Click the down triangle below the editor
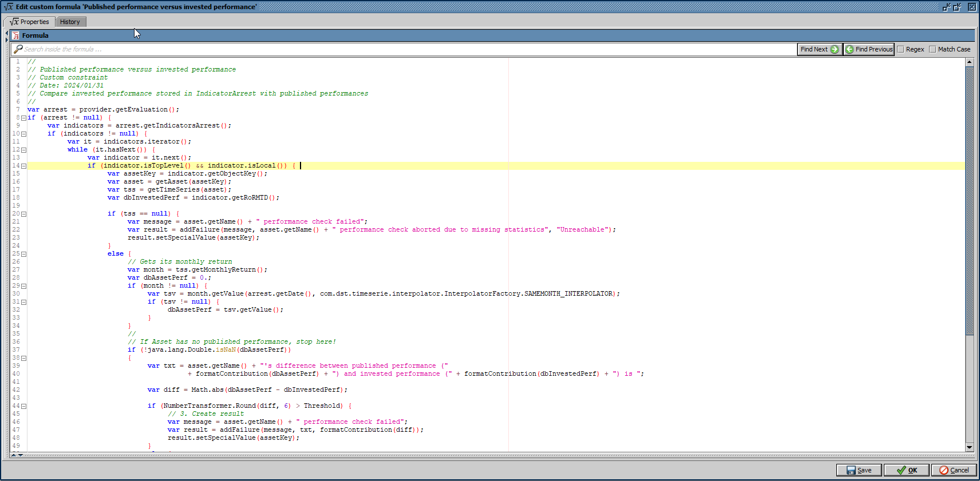This screenshot has height=481, width=980. coord(21,455)
